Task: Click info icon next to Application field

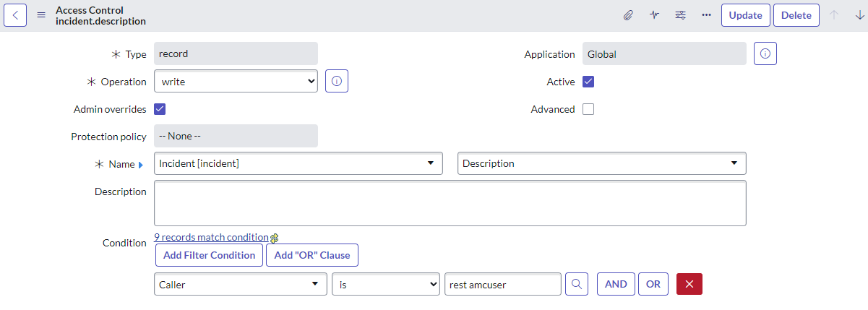Action: 765,53
